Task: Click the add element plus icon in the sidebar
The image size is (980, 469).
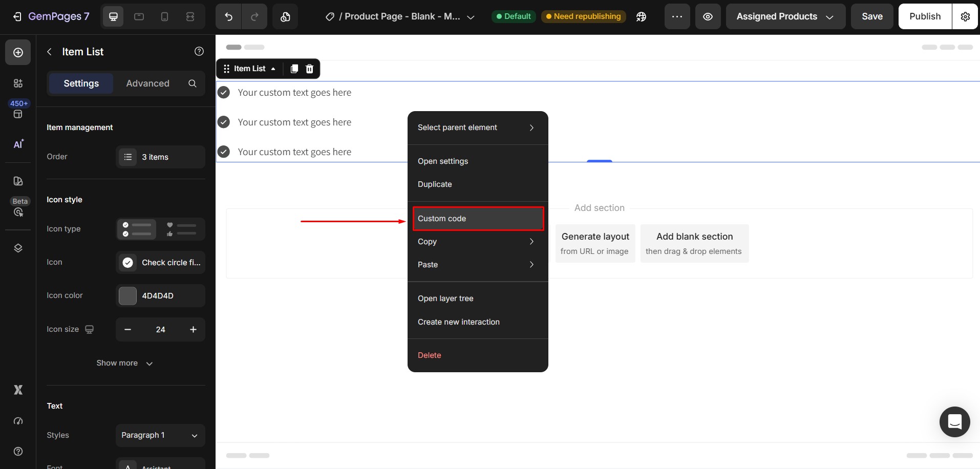Action: click(18, 52)
